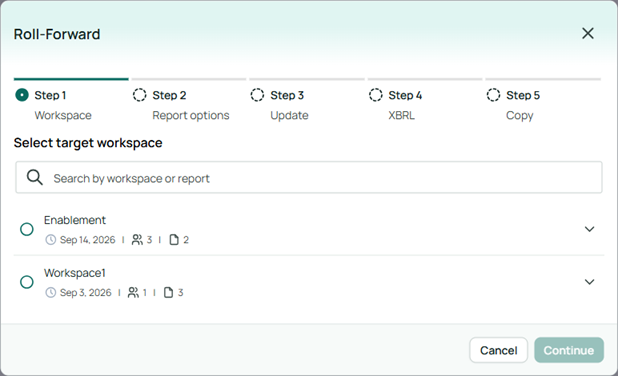Viewport: 618px width, 376px height.
Task: Click the Enablement workspace name
Action: click(x=74, y=220)
